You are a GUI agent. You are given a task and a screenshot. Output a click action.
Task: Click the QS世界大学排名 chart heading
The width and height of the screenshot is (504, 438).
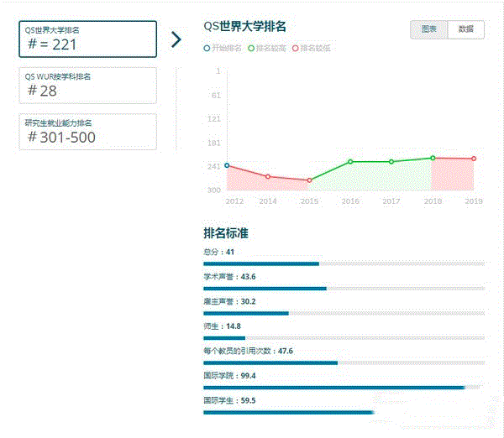pos(244,26)
